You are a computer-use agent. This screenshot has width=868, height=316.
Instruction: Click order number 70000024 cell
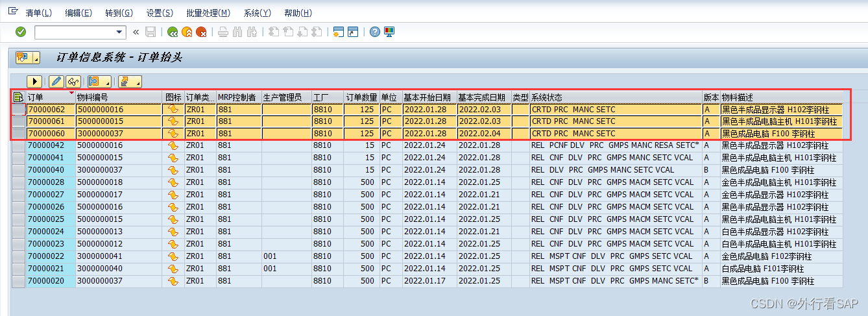[51, 232]
